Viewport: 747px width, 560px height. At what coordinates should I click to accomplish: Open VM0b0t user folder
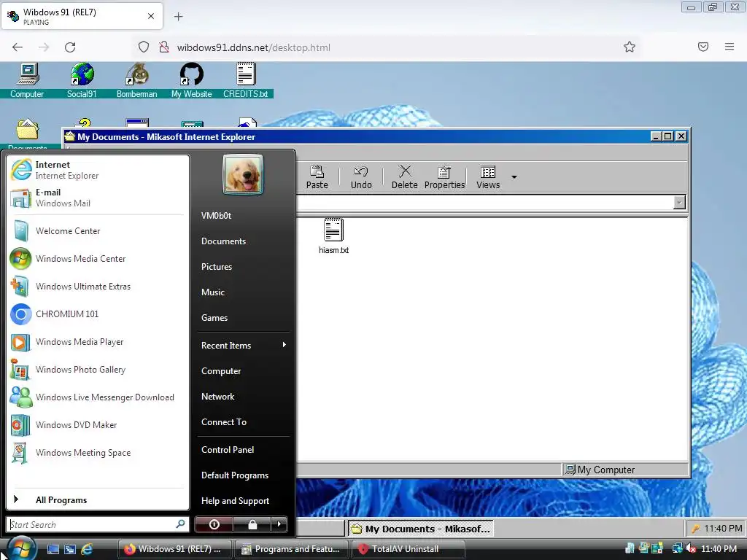click(x=243, y=215)
